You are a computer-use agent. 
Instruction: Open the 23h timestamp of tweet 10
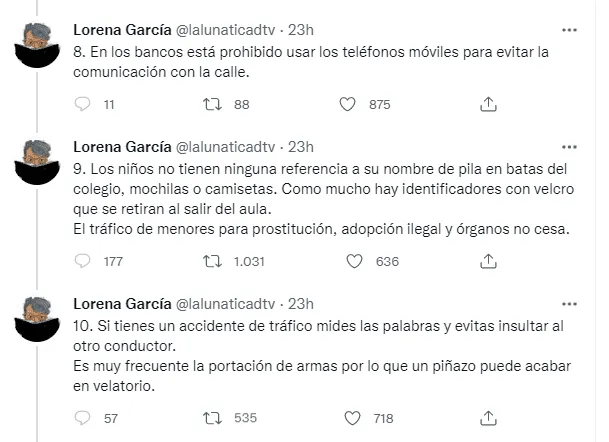[300, 304]
